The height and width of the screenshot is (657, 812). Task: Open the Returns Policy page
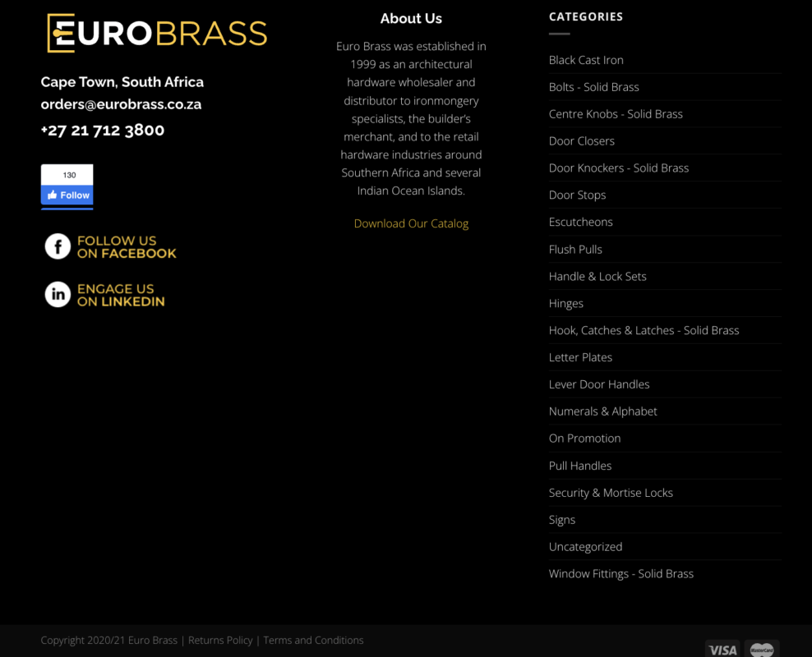coord(220,641)
